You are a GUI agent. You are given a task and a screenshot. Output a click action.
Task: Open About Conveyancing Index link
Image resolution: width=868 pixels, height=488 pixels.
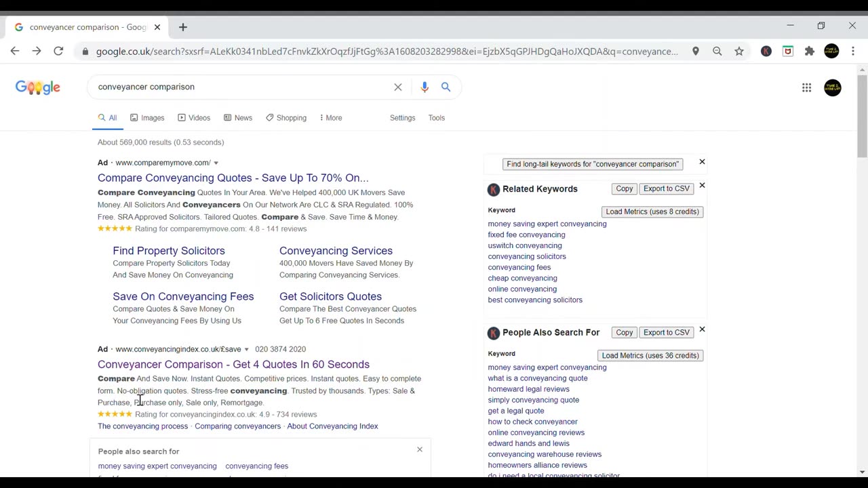click(332, 426)
